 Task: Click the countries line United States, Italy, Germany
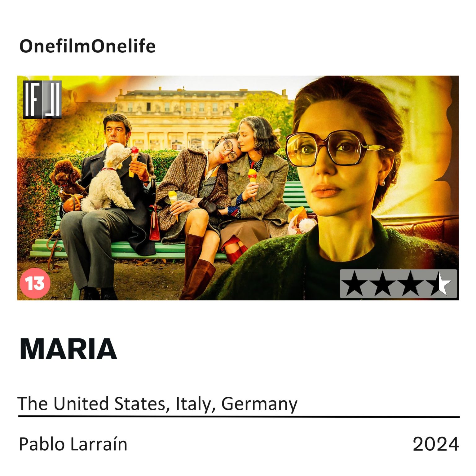pos(158,404)
